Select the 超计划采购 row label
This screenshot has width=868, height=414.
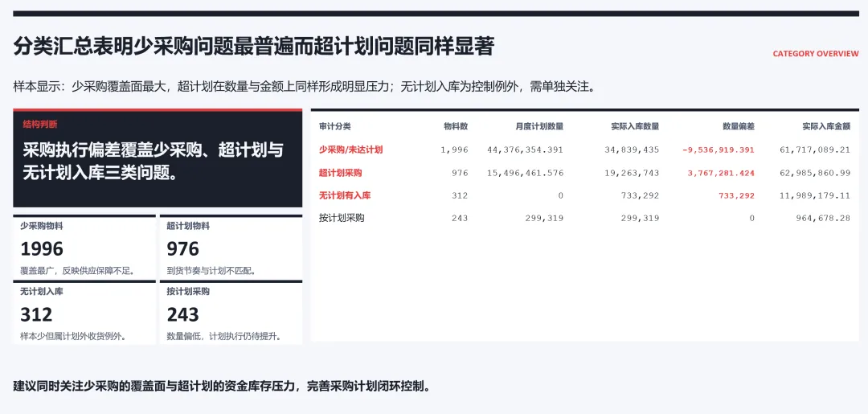pos(341,173)
